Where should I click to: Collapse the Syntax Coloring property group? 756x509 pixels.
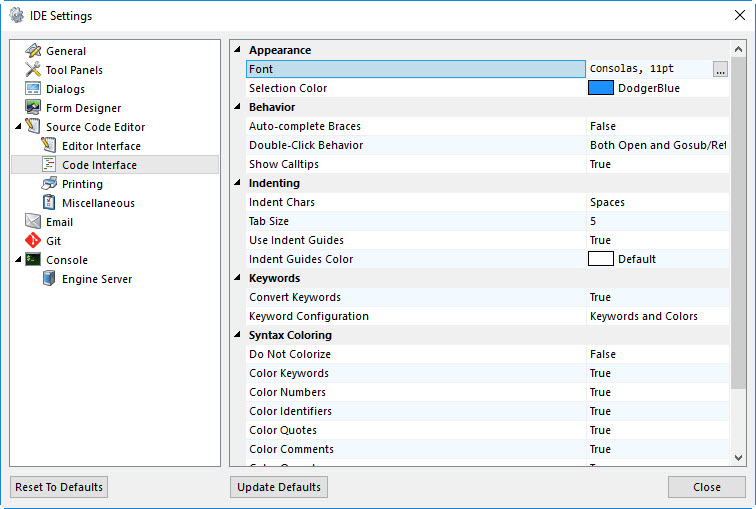tap(237, 335)
